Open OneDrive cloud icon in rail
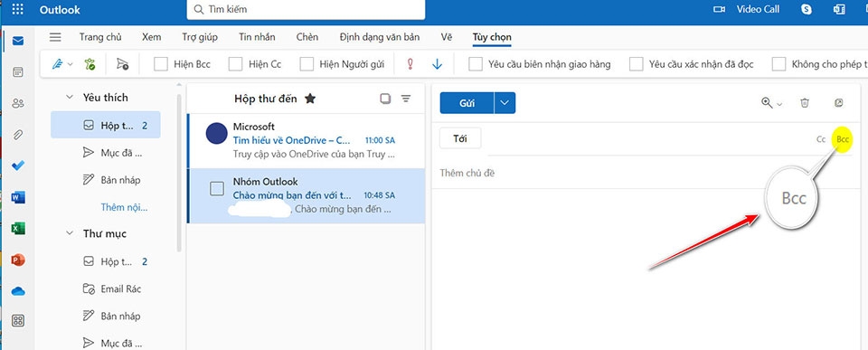This screenshot has width=868, height=350. tap(18, 290)
